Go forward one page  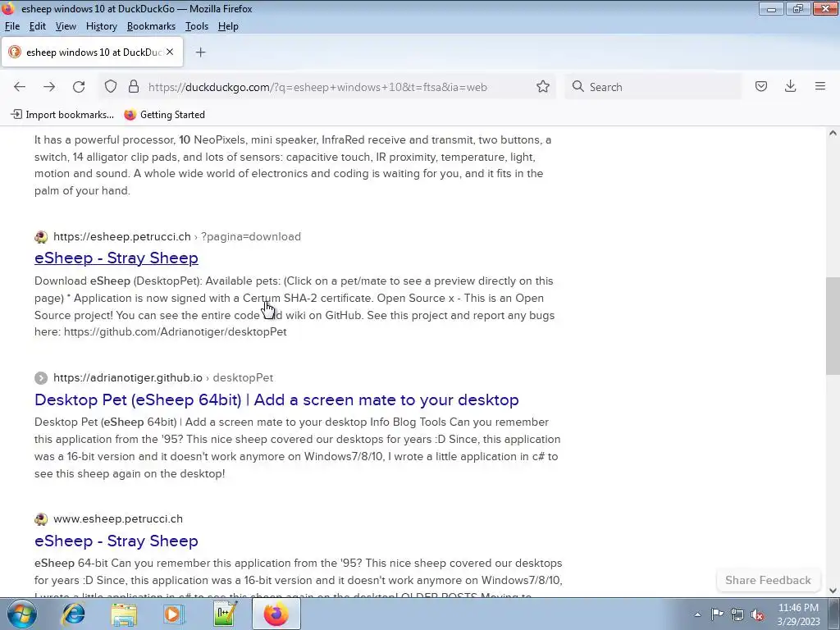pyautogui.click(x=49, y=87)
